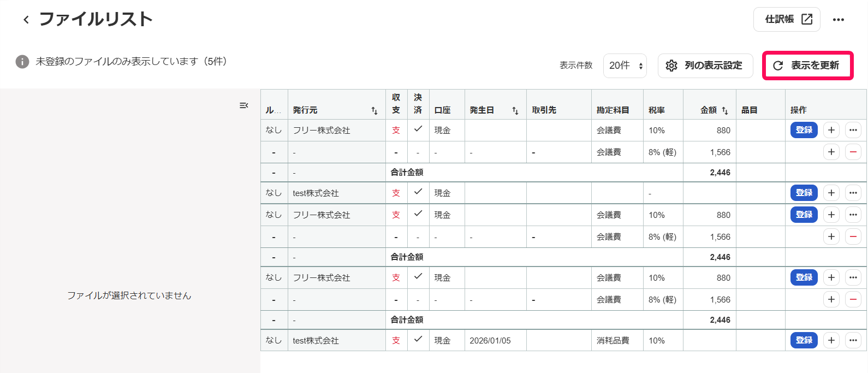Image resolution: width=868 pixels, height=373 pixels.
Task: Click the ファイルが選択されていません placeholder text
Action: 129,295
